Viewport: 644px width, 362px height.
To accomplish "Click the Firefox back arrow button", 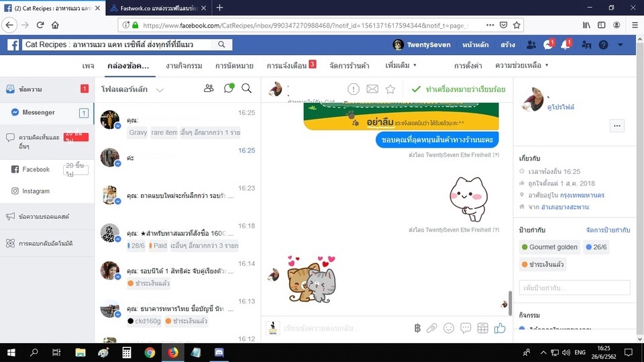I will tap(9, 25).
